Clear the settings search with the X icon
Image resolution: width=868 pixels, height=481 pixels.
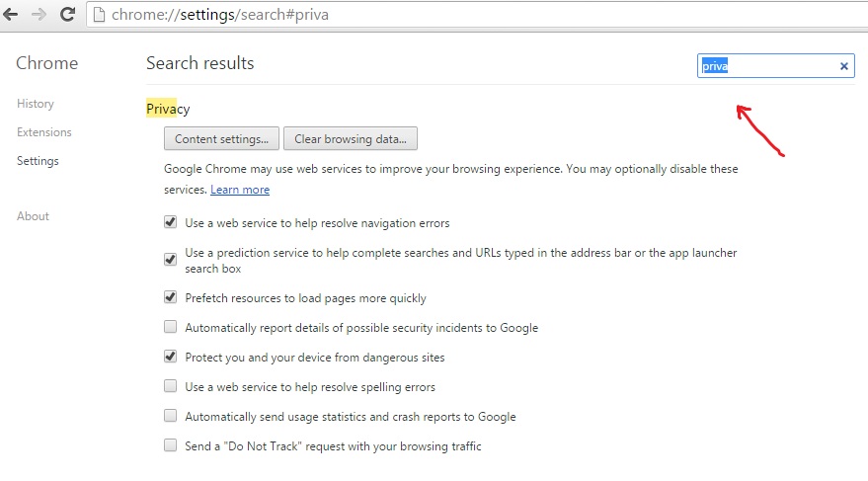(x=843, y=66)
